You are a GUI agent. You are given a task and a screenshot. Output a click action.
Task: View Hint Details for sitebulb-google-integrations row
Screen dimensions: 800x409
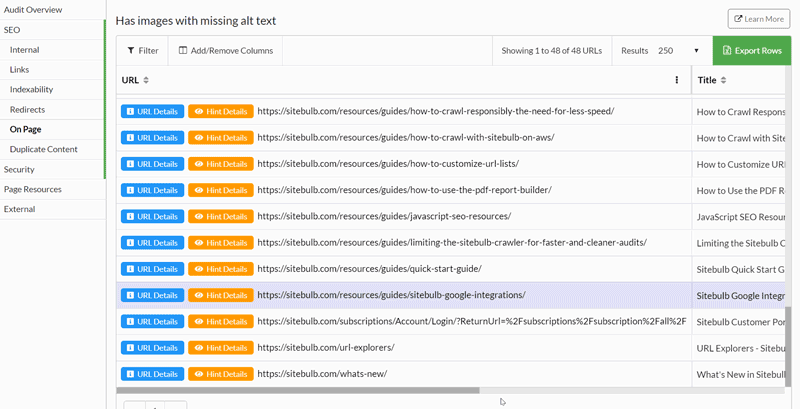coord(221,295)
